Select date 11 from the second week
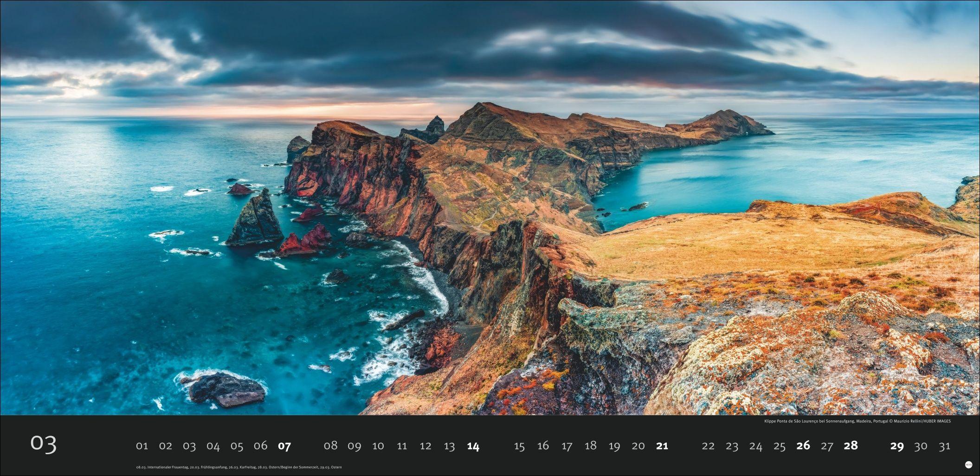980x476 pixels. coord(401,445)
